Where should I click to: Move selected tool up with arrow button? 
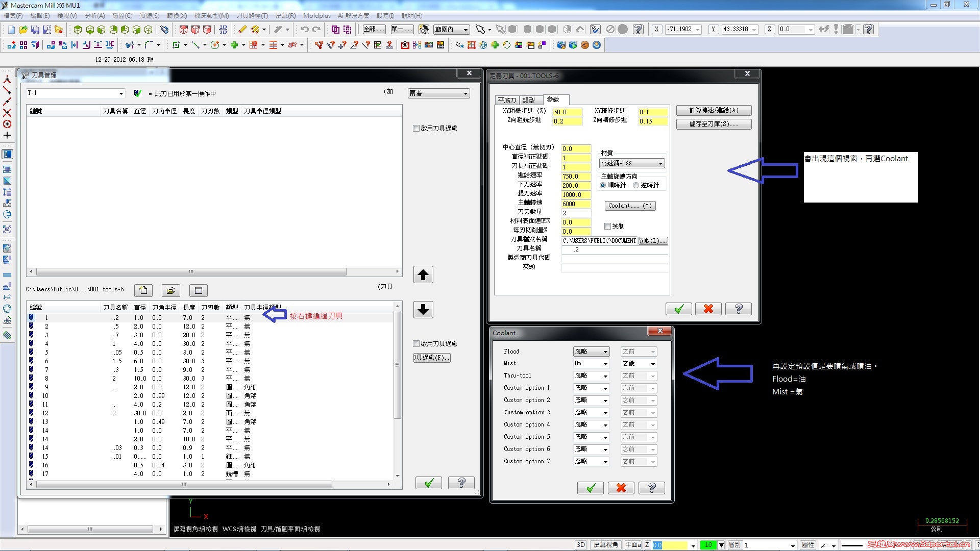(423, 275)
